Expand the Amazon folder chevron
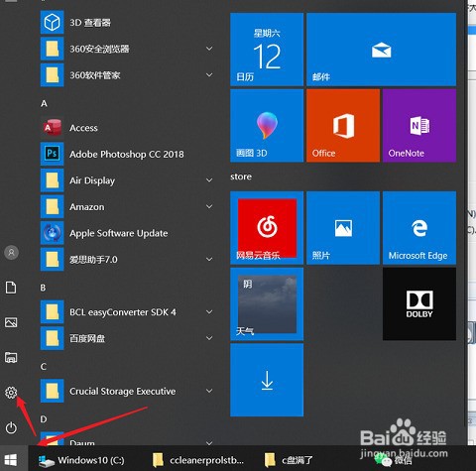Image resolution: width=476 pixels, height=471 pixels. click(209, 206)
